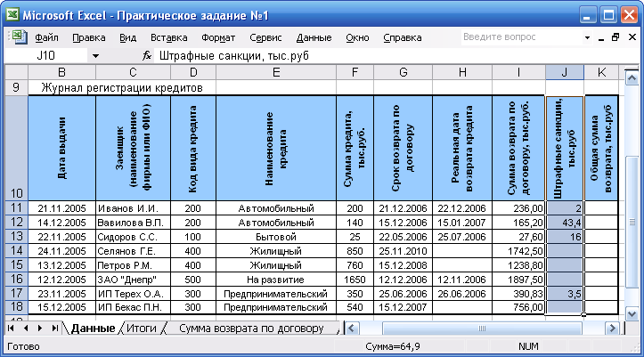
Task: Select column J header
Action: 565,73
